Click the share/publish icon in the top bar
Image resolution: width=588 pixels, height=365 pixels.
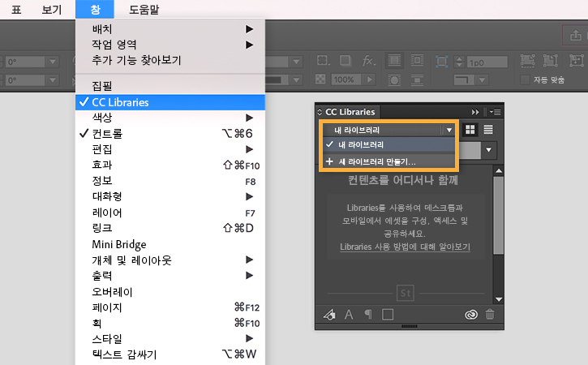576,35
